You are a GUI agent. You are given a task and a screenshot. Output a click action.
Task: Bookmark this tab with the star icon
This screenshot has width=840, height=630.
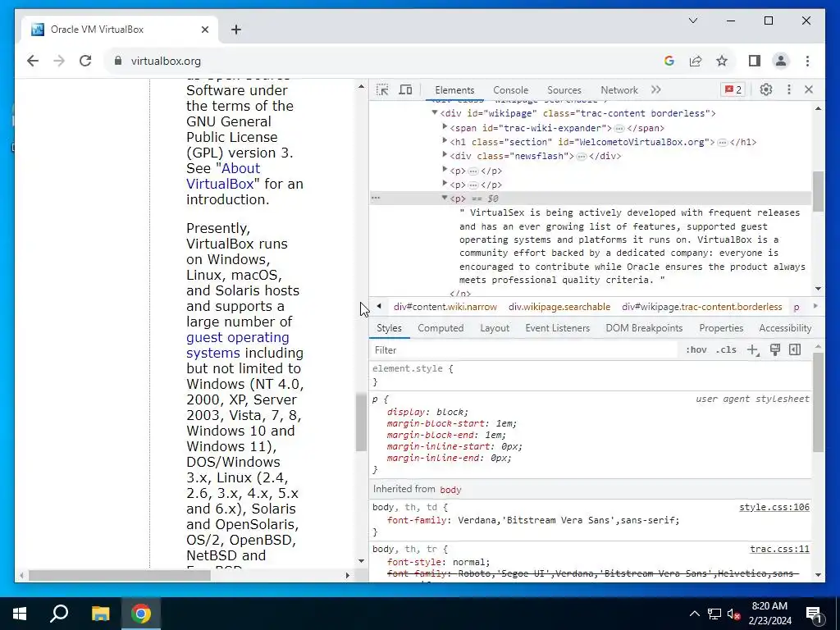point(722,61)
